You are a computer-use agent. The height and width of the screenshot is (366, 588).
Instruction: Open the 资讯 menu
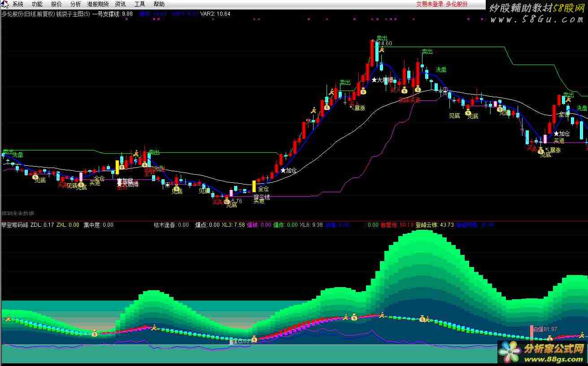120,4
